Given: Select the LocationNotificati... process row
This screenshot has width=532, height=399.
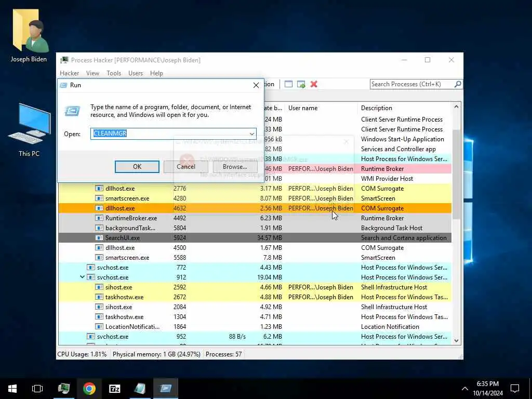Looking at the screenshot, I should coord(255,327).
